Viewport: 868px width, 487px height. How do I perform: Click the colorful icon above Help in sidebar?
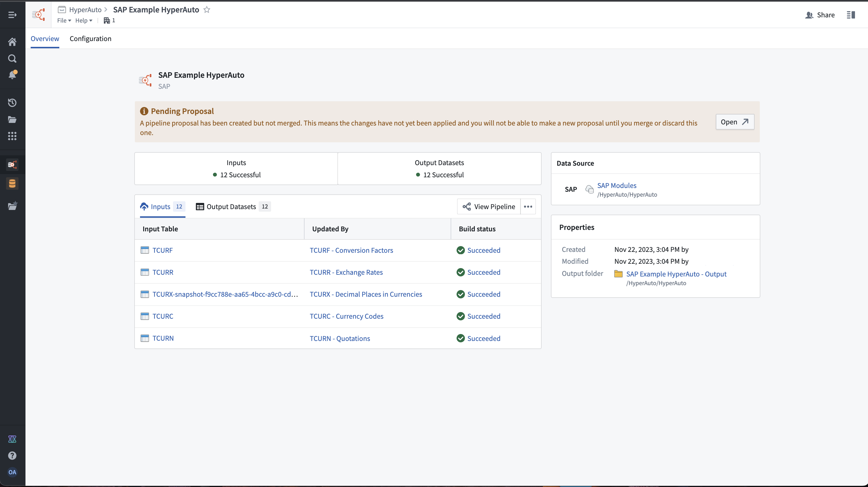(12, 439)
